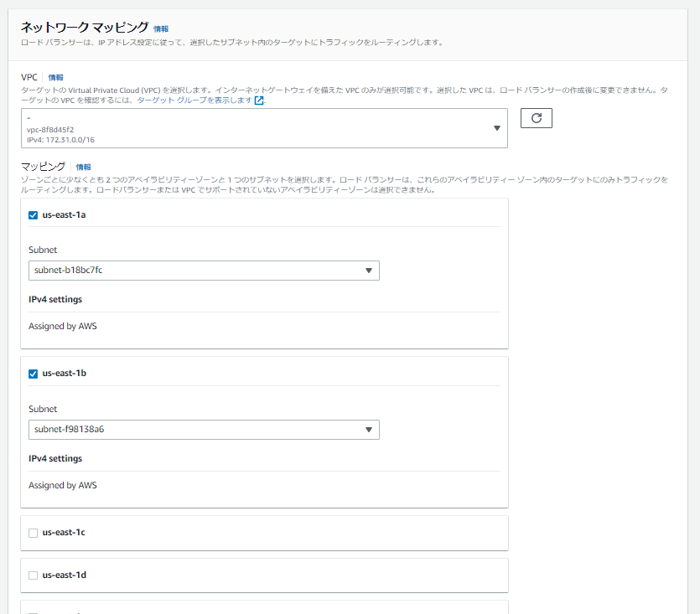Click Assigned by AWS text under us-east-1a
This screenshot has width=700, height=614.
(x=63, y=326)
